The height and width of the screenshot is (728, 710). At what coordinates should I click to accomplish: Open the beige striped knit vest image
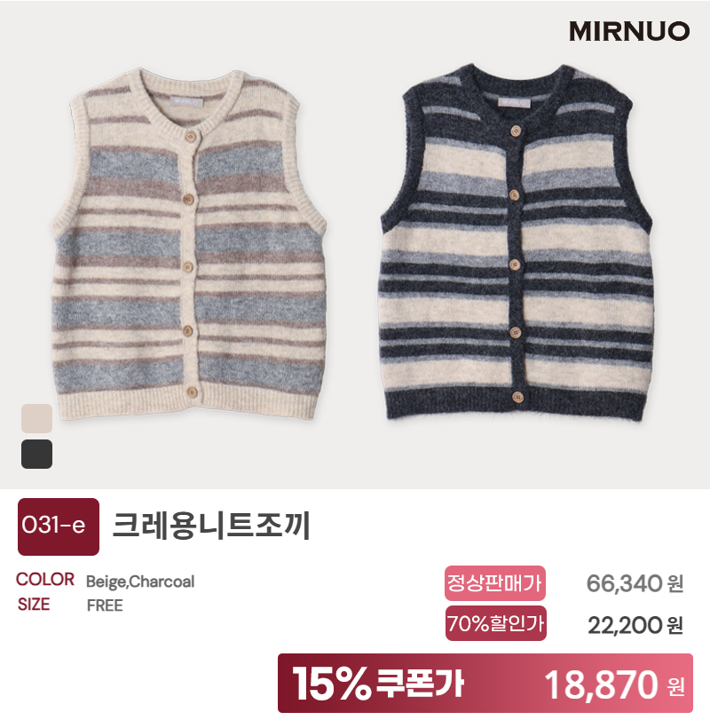point(188,244)
